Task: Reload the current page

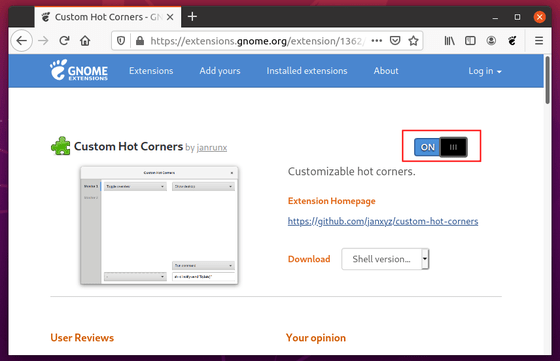Action: coord(64,41)
